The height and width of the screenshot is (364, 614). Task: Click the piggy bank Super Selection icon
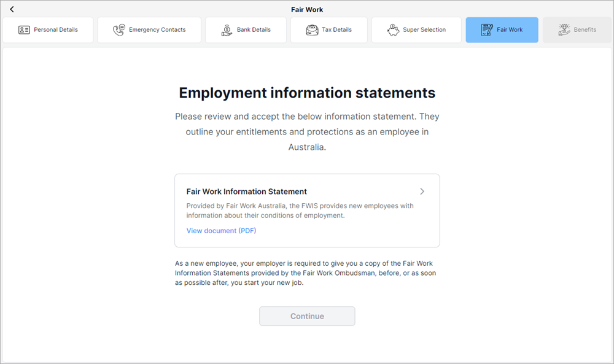click(394, 29)
